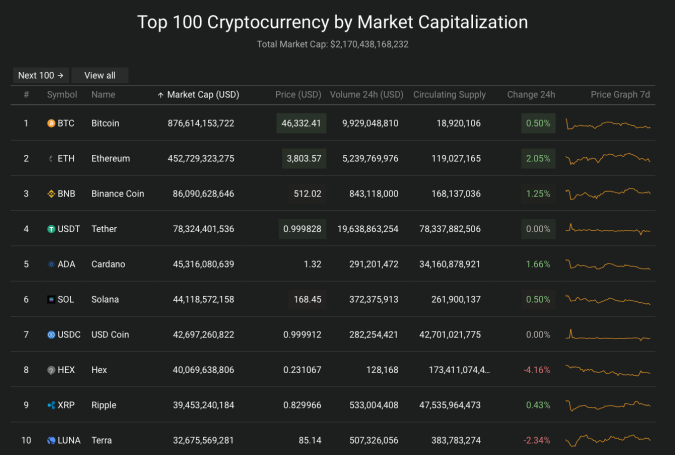675x455 pixels.
Task: Click the page title heading
Action: [x=332, y=22]
